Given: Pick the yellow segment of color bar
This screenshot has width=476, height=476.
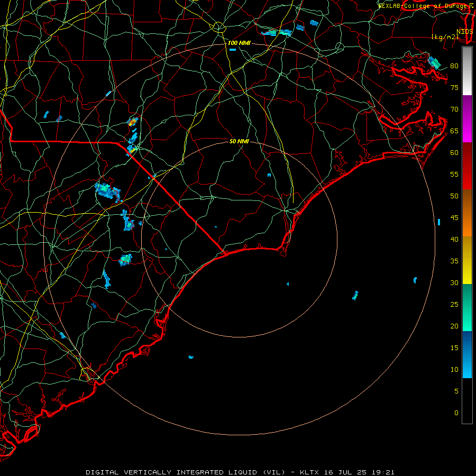Looking at the screenshot, I should point(467,260).
